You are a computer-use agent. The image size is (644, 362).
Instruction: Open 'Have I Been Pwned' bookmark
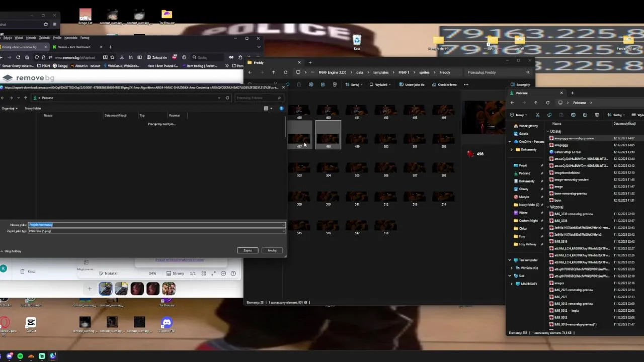pyautogui.click(x=163, y=66)
